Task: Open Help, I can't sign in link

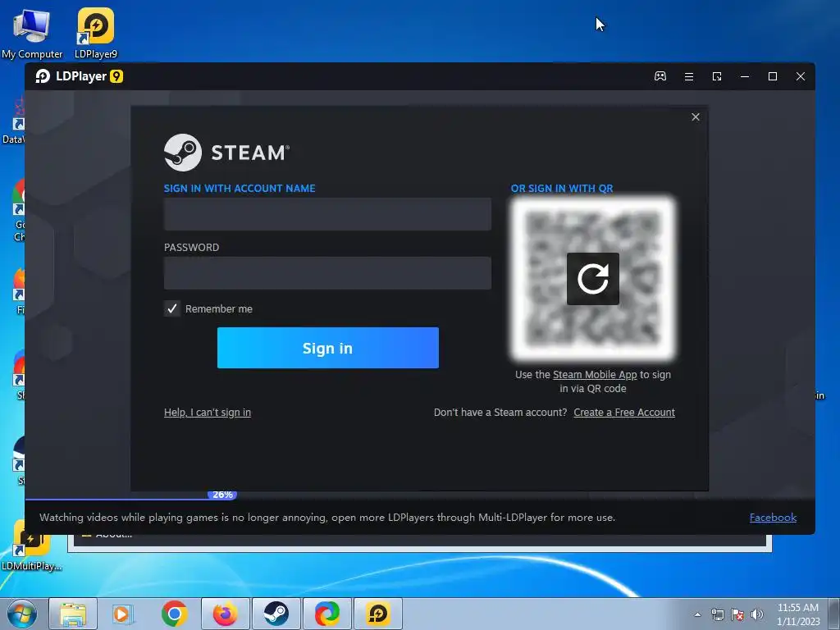Action: click(x=208, y=413)
